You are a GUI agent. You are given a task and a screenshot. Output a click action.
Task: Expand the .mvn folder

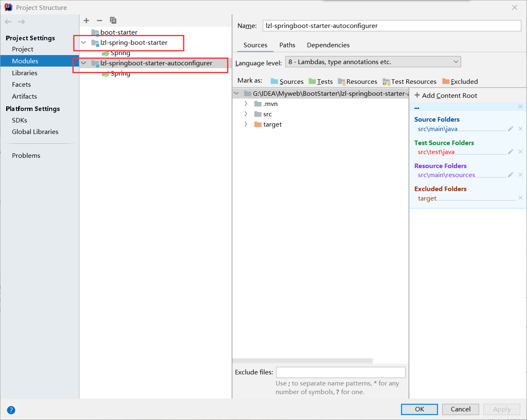click(x=246, y=104)
